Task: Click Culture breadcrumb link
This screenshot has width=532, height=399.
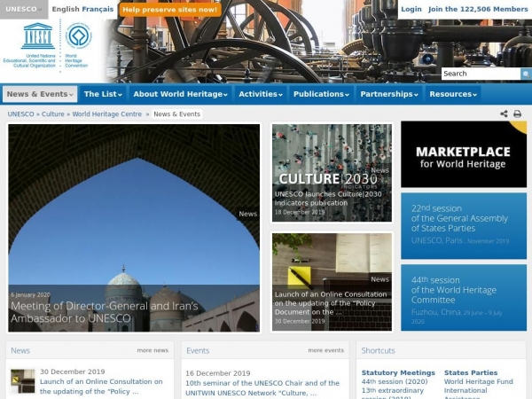Action: click(53, 114)
